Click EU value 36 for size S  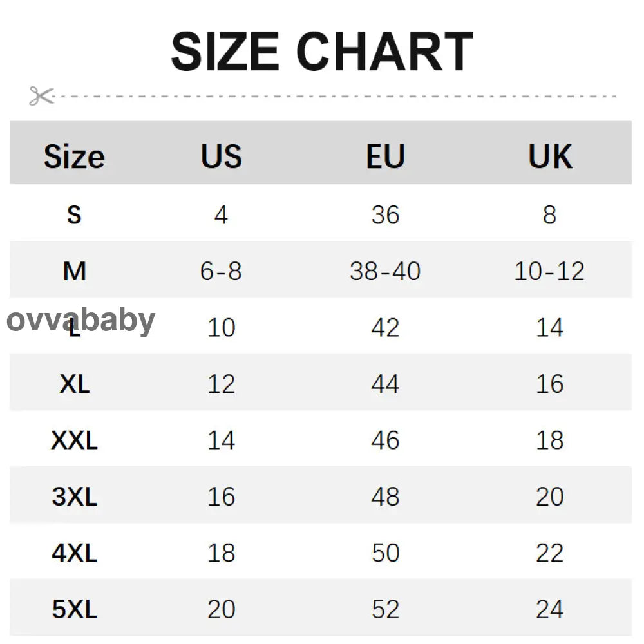385,214
